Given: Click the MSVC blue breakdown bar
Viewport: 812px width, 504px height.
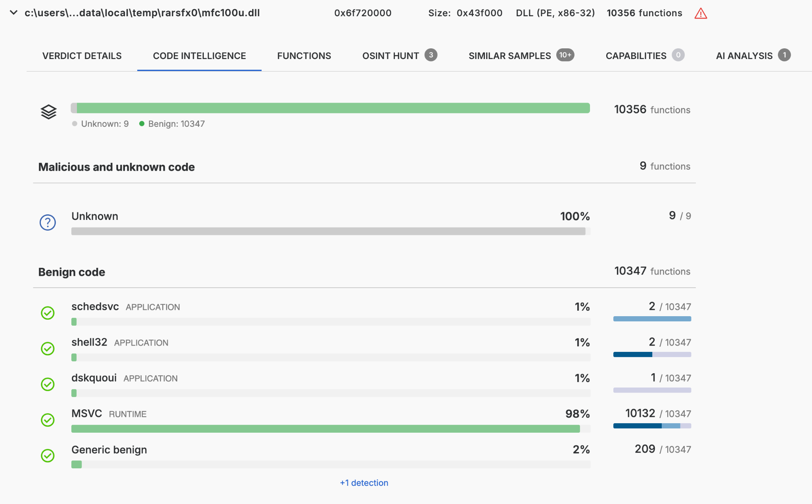Looking at the screenshot, I should pos(652,426).
